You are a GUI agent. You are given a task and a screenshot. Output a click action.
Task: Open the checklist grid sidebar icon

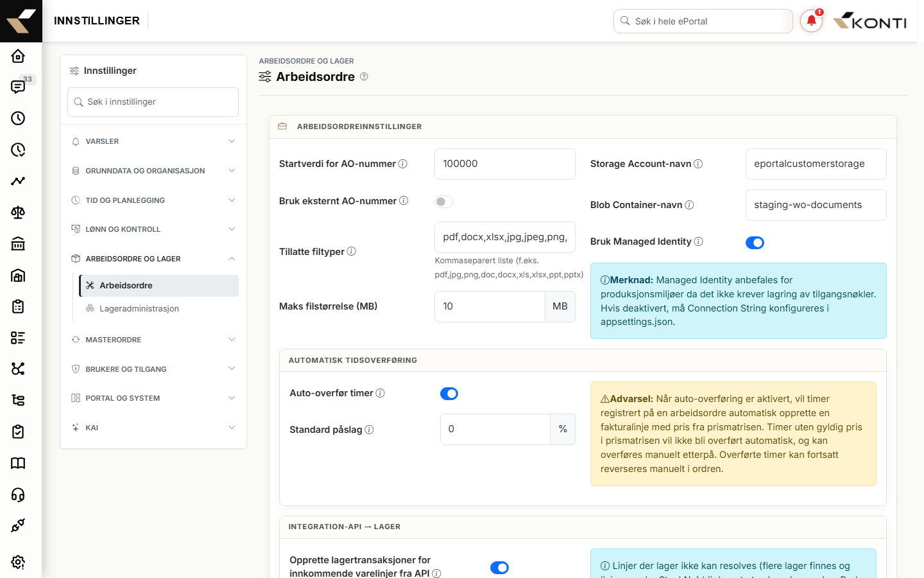click(x=18, y=338)
